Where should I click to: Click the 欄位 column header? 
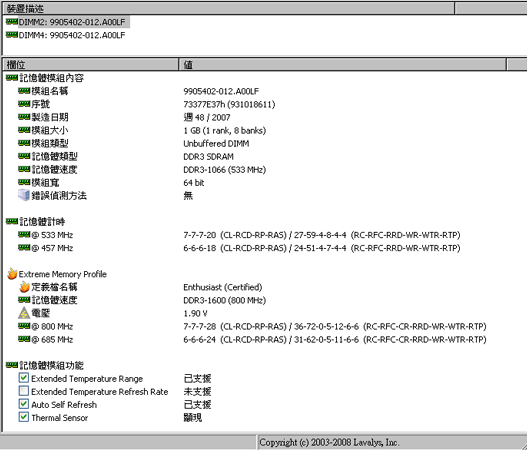pos(91,64)
